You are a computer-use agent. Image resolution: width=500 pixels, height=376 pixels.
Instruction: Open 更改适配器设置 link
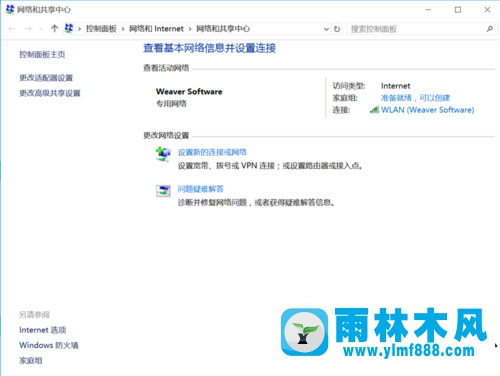46,78
